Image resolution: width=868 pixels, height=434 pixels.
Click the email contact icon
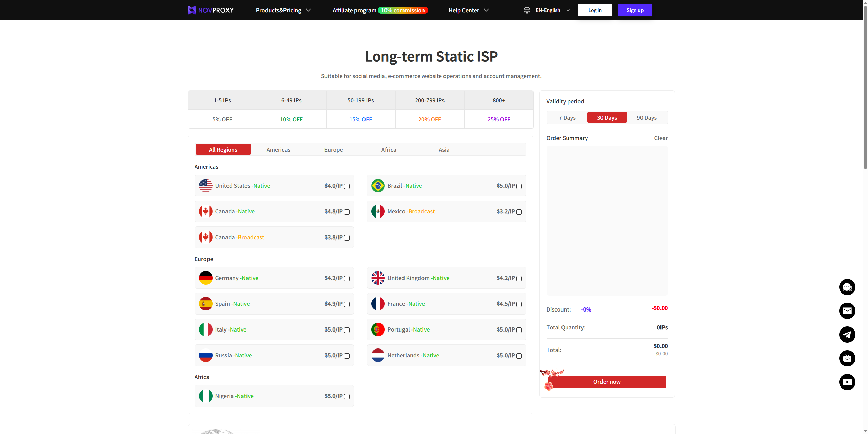point(847,311)
